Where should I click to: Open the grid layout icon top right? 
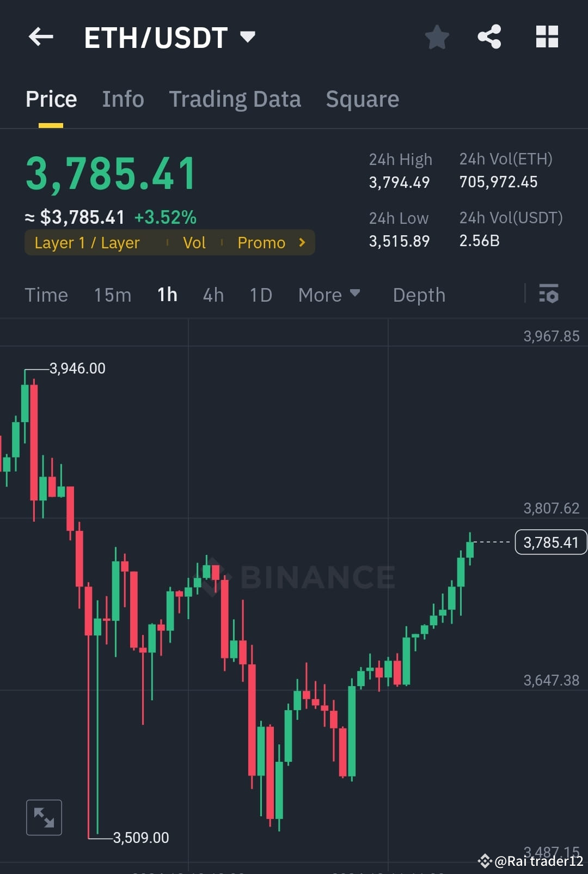pos(547,36)
